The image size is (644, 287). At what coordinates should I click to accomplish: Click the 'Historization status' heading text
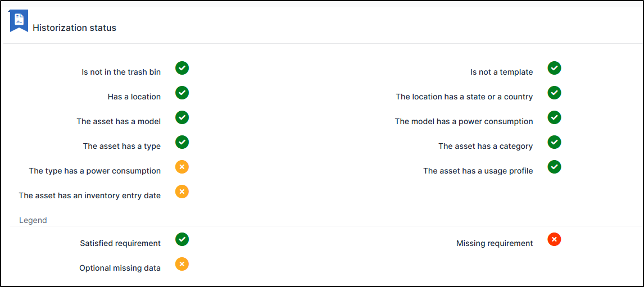(x=74, y=28)
